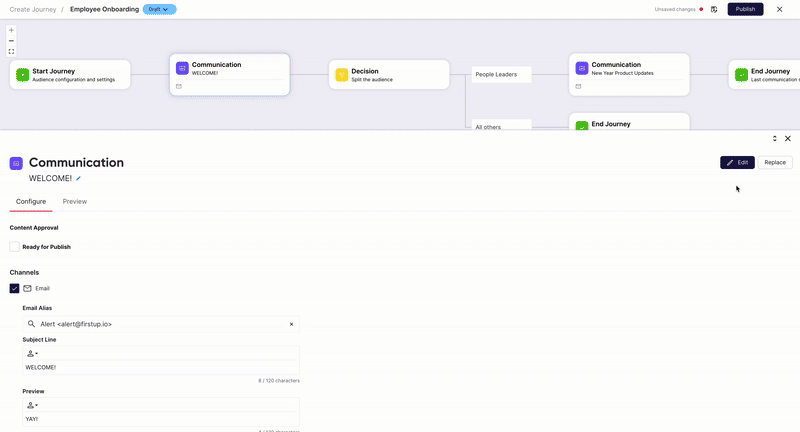Select the Start Journey node icon
Viewport: 800px width, 432px height.
tap(22, 74)
